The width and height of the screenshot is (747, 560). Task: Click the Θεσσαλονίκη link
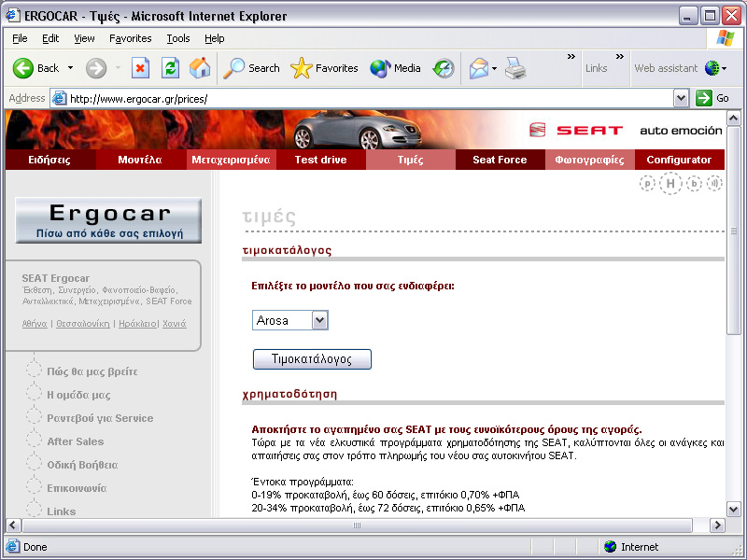83,324
